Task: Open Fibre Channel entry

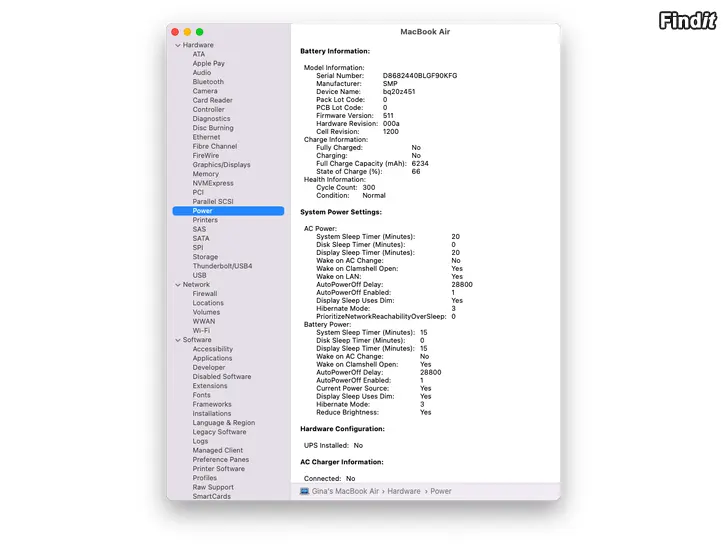Action: click(215, 146)
